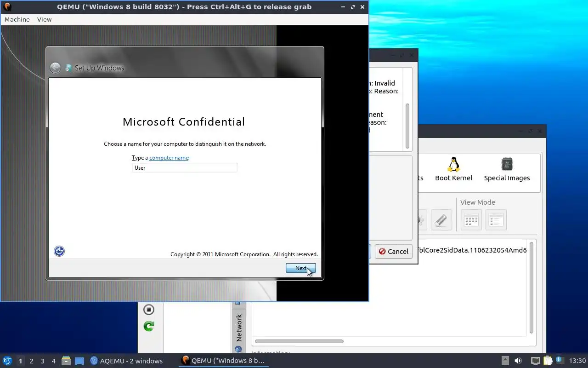Click the 13:30 clock
The image size is (588, 368).
click(577, 361)
